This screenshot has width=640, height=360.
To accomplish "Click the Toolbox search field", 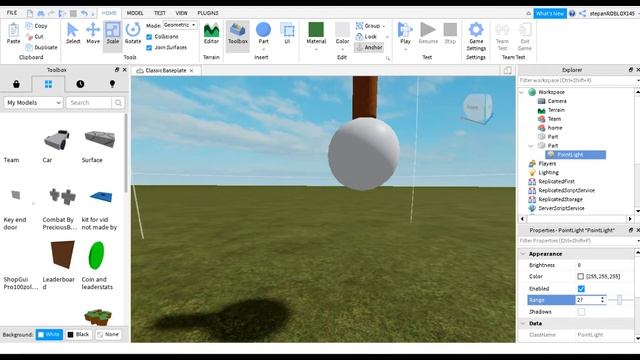I will (89, 103).
